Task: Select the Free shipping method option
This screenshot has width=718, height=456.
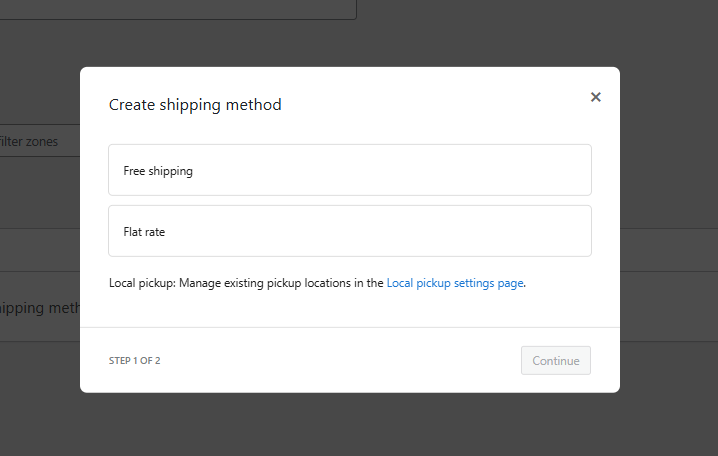Action: 349,170
